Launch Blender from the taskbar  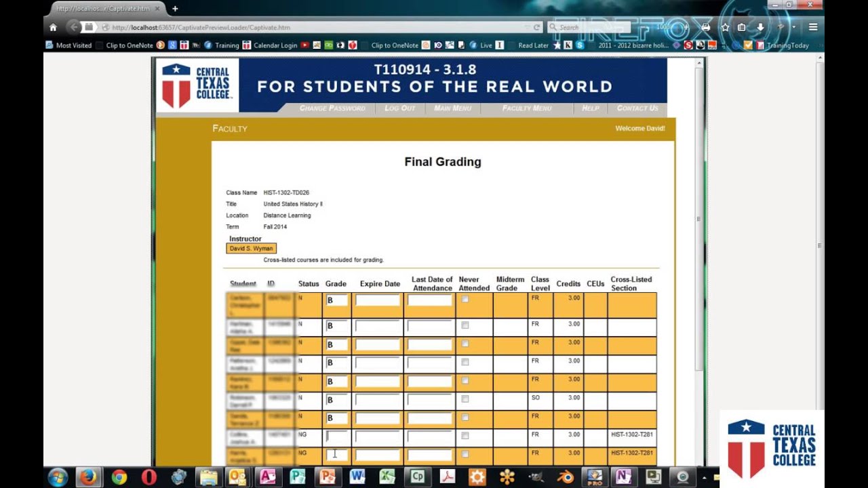click(566, 476)
